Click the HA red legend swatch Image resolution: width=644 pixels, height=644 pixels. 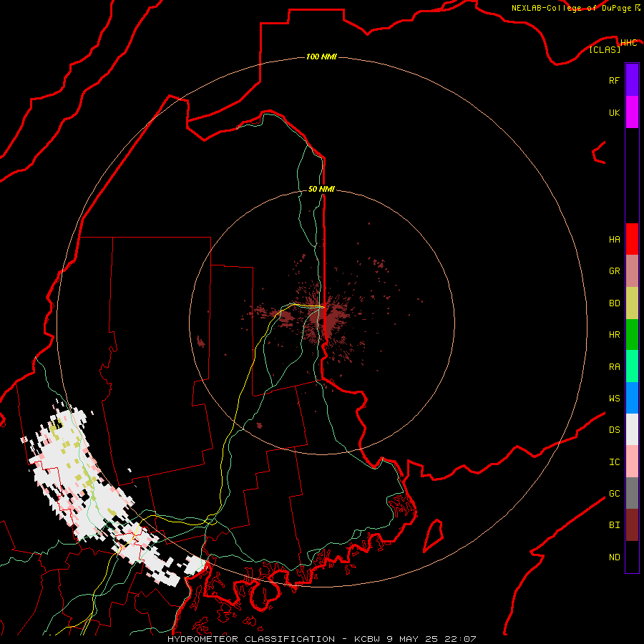[x=632, y=239]
